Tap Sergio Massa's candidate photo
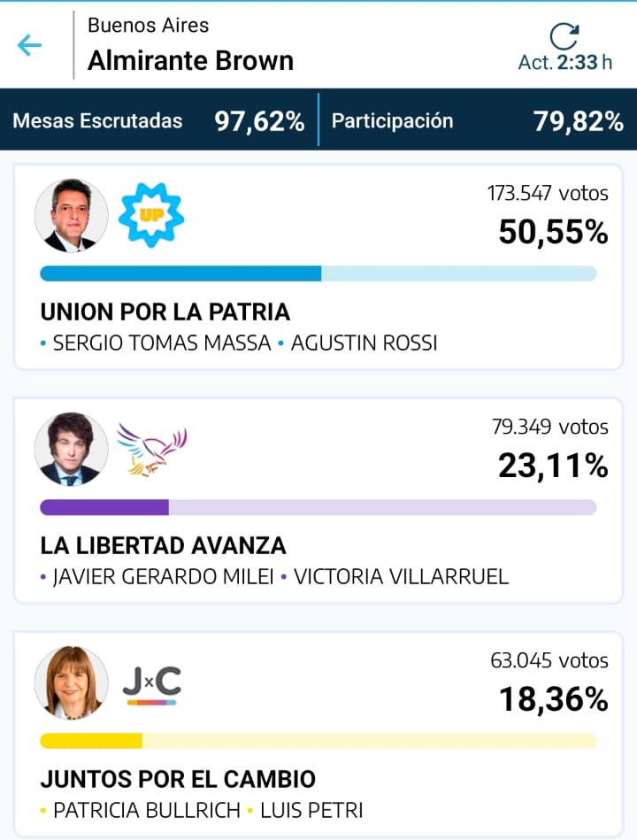Screen dimensions: 637x840 pyautogui.click(x=71, y=215)
